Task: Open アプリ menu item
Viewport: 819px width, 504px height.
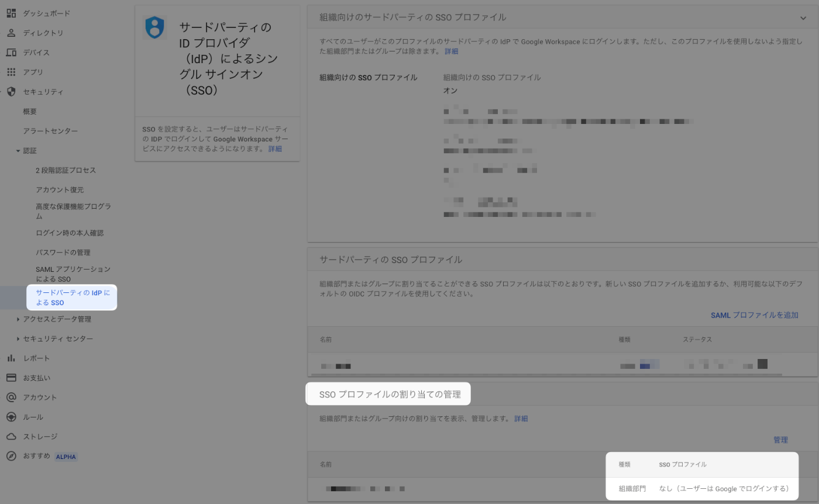Action: tap(33, 72)
